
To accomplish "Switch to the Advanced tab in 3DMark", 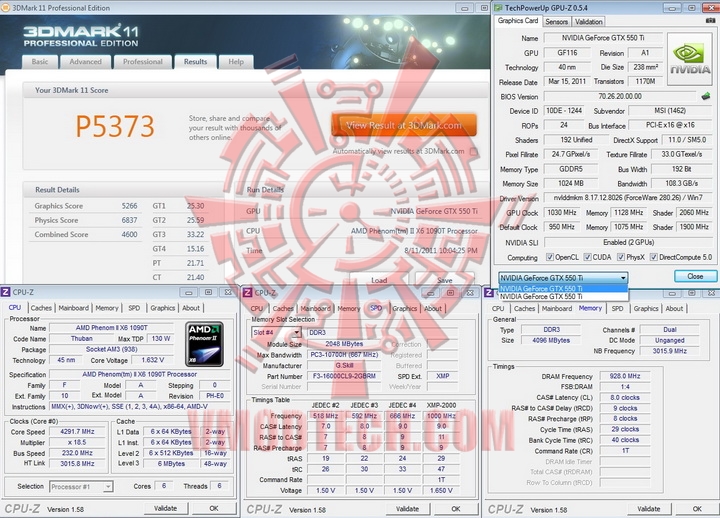I will pos(85,62).
